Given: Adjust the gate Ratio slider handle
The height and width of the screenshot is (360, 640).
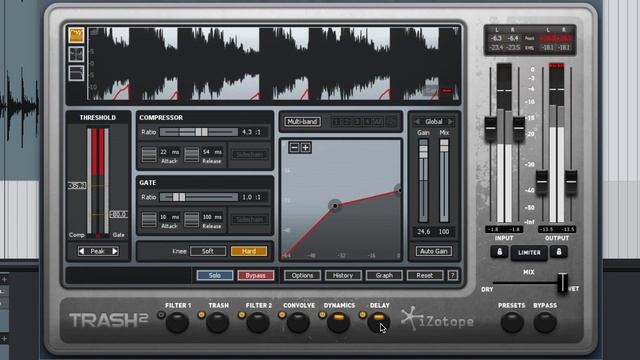Looking at the screenshot, I should (x=179, y=197).
